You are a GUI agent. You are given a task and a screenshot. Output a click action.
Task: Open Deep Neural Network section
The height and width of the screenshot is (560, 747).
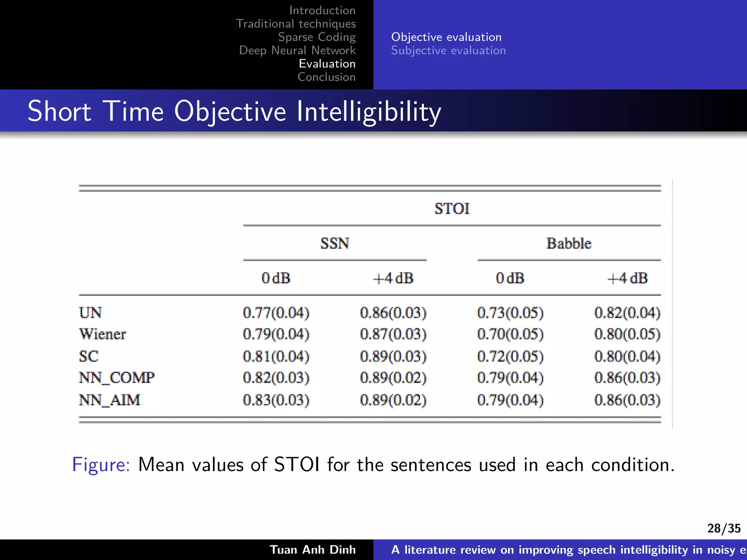coord(297,50)
